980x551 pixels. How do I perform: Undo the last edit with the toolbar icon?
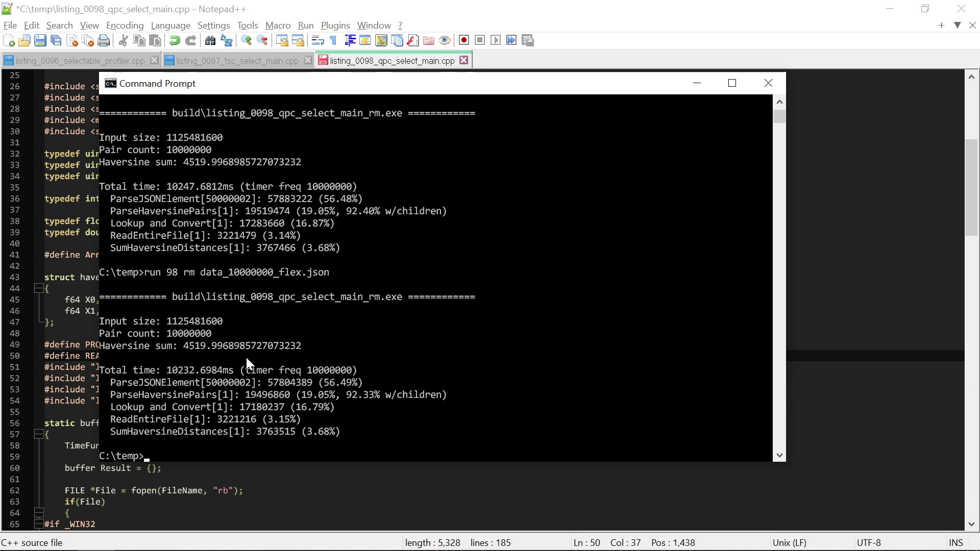pos(174,40)
